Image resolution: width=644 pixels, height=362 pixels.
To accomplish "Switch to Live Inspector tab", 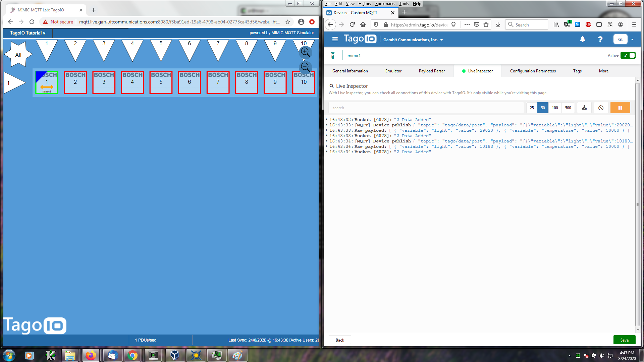I will 477,71.
